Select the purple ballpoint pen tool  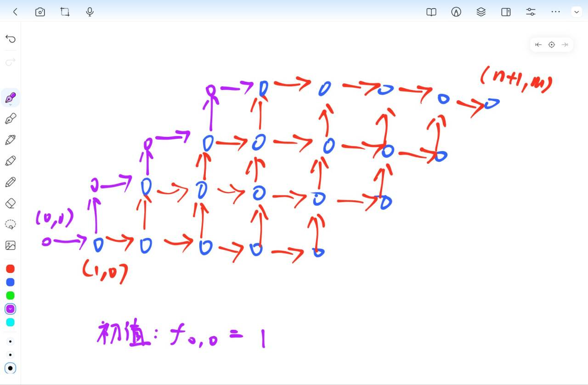pyautogui.click(x=11, y=98)
